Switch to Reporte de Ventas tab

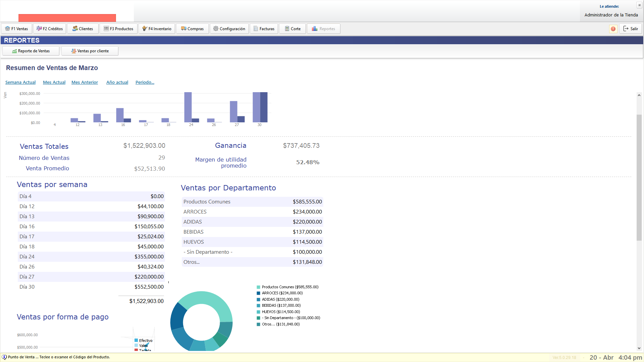(x=31, y=51)
